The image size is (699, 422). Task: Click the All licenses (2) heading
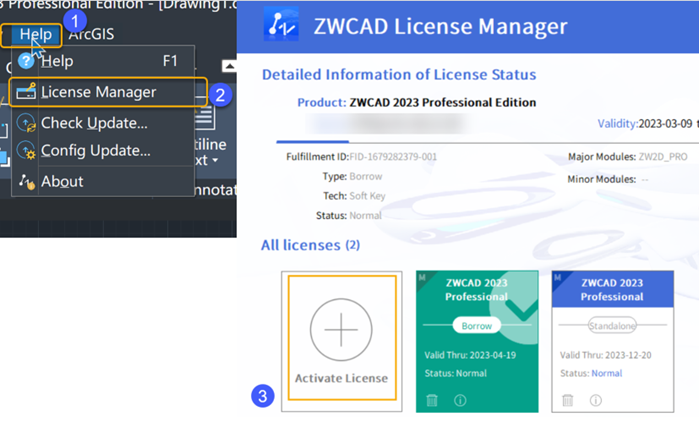[x=310, y=245]
